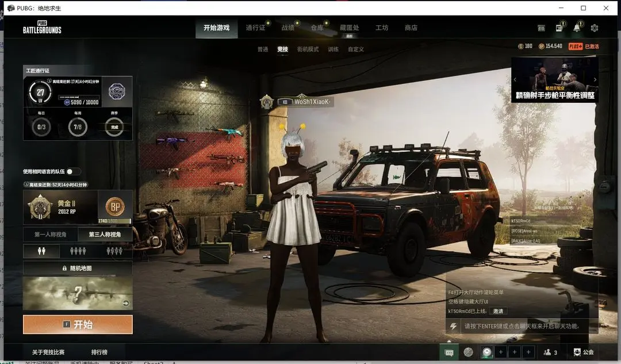Click the 5090 / 10000 pass XP bar
The width and height of the screenshot is (621, 364).
tap(79, 97)
